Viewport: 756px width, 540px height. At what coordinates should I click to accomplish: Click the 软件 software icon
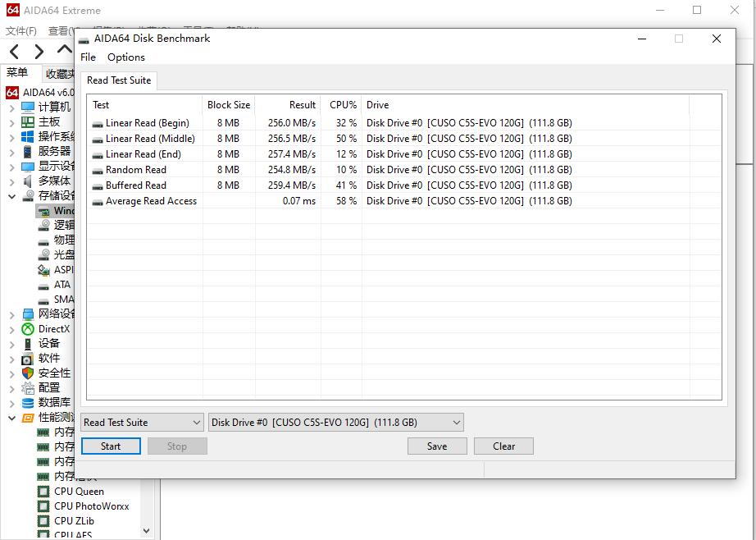[28, 359]
